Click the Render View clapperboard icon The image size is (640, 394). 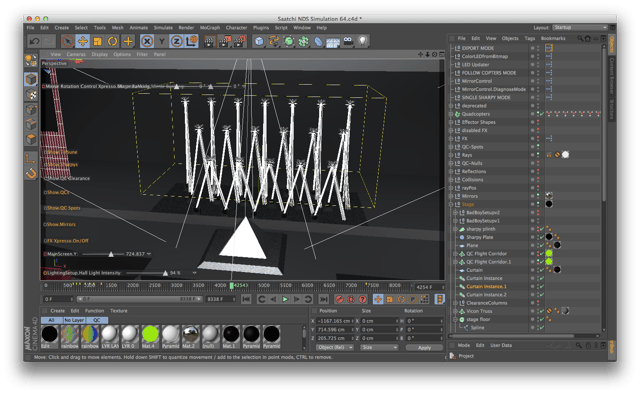210,41
